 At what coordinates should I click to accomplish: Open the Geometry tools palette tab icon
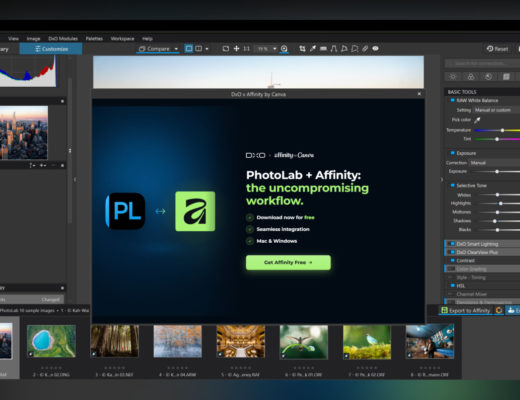(x=506, y=77)
